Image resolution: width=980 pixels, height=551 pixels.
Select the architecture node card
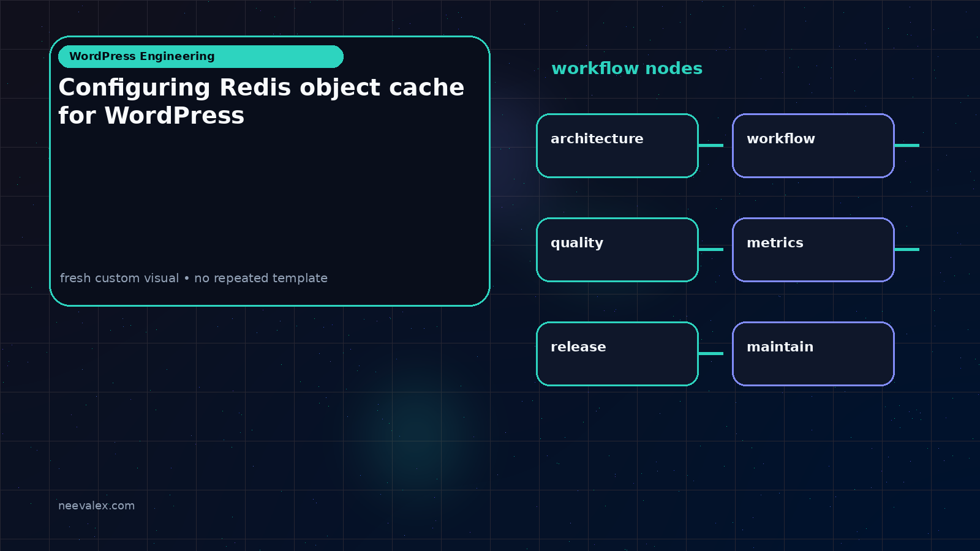pos(617,146)
